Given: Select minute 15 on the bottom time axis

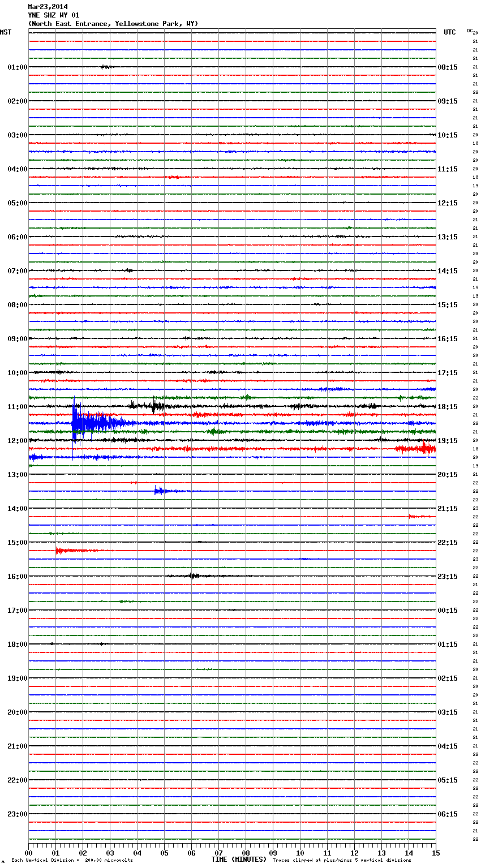Looking at the screenshot, I should pos(436,853).
